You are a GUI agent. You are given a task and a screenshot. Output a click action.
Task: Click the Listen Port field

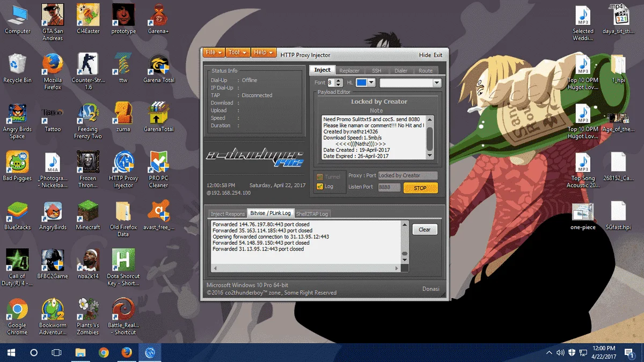click(x=389, y=187)
